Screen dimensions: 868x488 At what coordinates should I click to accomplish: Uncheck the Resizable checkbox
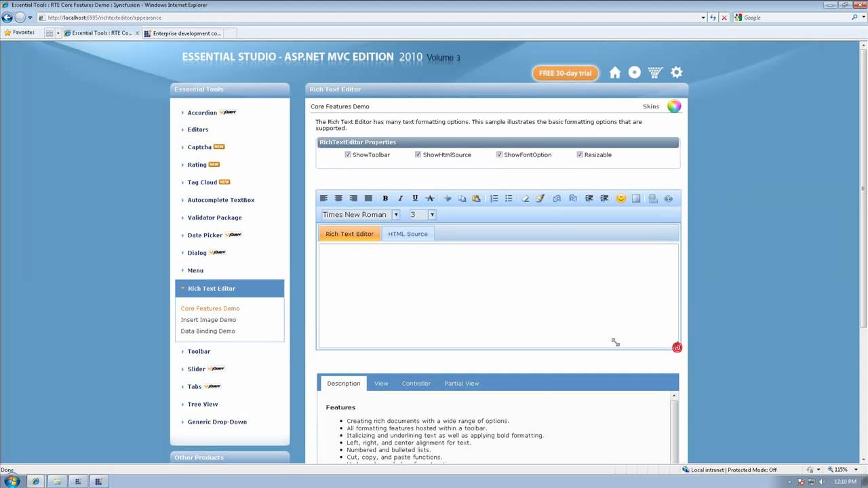[580, 155]
